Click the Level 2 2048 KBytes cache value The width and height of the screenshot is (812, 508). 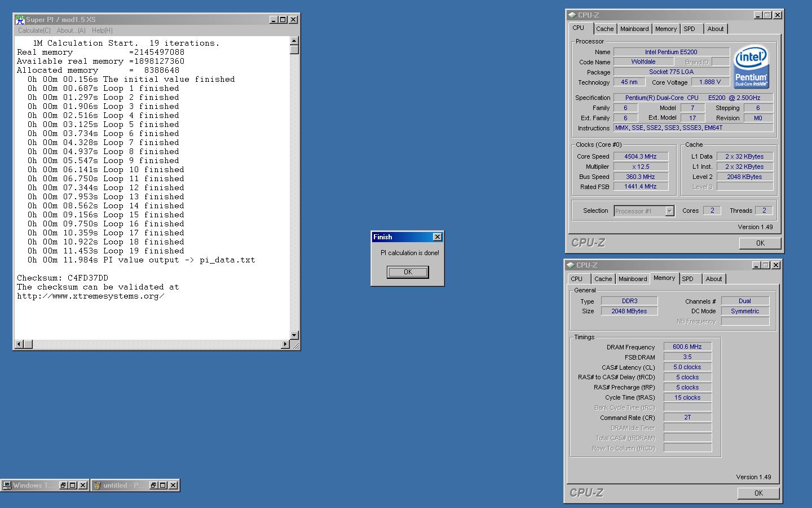coord(744,177)
